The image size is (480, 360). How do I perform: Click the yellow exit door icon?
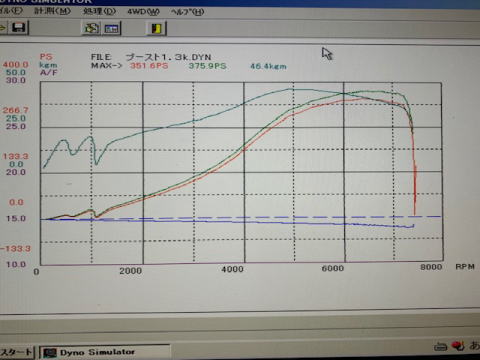156,28
